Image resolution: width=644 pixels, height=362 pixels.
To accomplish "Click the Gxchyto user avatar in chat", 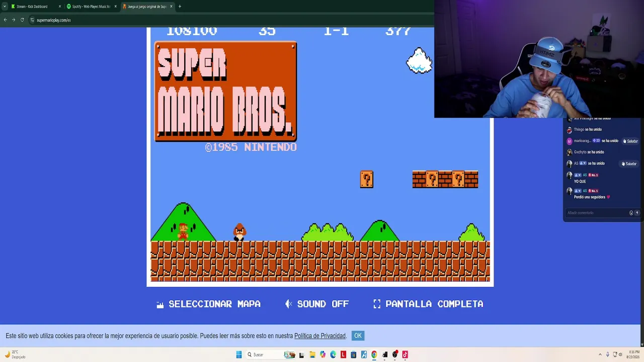I will click(x=570, y=152).
